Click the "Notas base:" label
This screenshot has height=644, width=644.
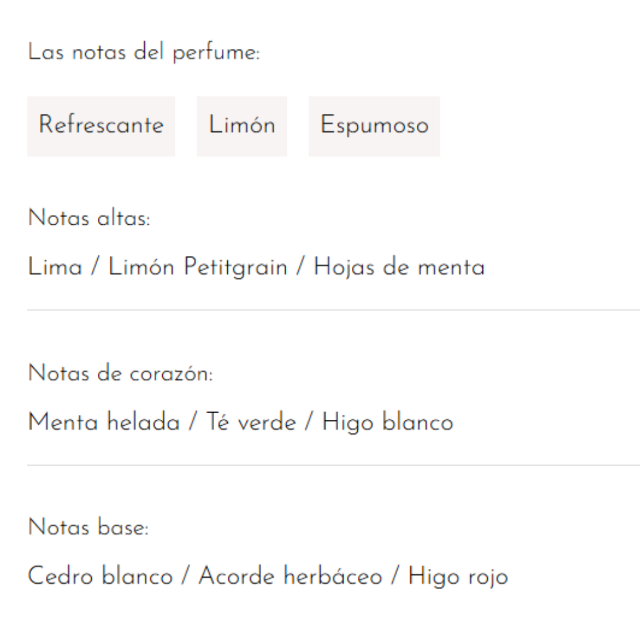pyautogui.click(x=88, y=528)
